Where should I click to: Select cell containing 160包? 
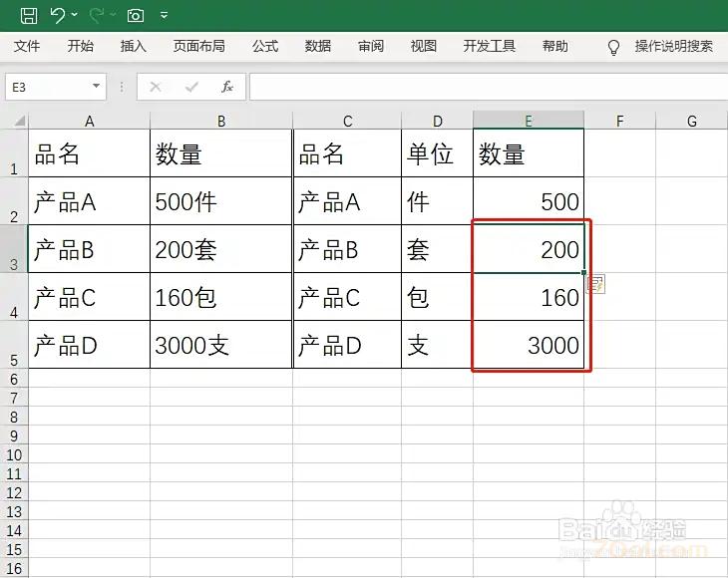click(221, 297)
